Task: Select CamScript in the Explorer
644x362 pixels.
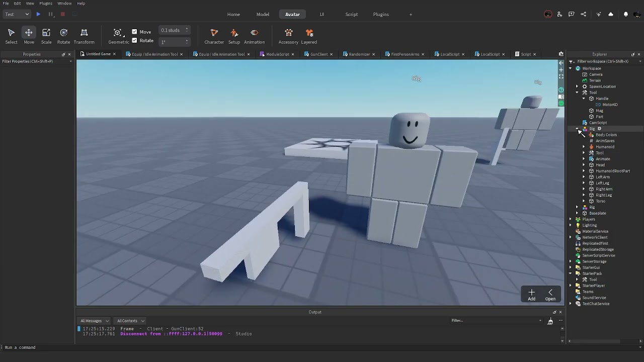Action: pos(598,123)
